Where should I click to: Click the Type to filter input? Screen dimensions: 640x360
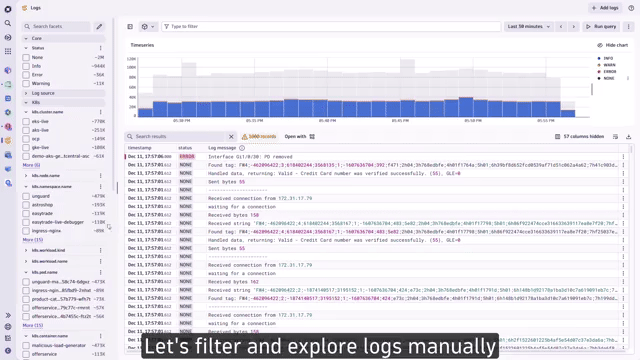331,27
